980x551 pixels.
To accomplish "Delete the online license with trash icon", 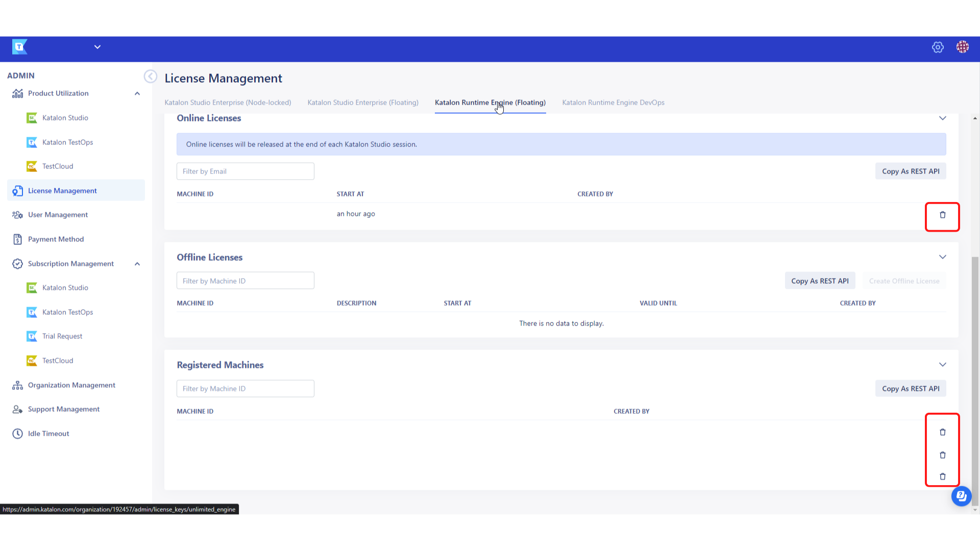I will point(942,215).
